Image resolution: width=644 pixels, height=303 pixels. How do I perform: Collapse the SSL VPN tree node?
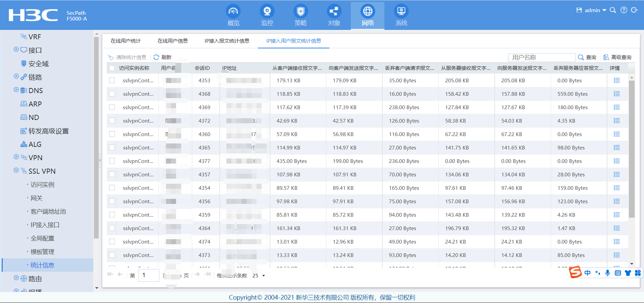click(x=16, y=170)
